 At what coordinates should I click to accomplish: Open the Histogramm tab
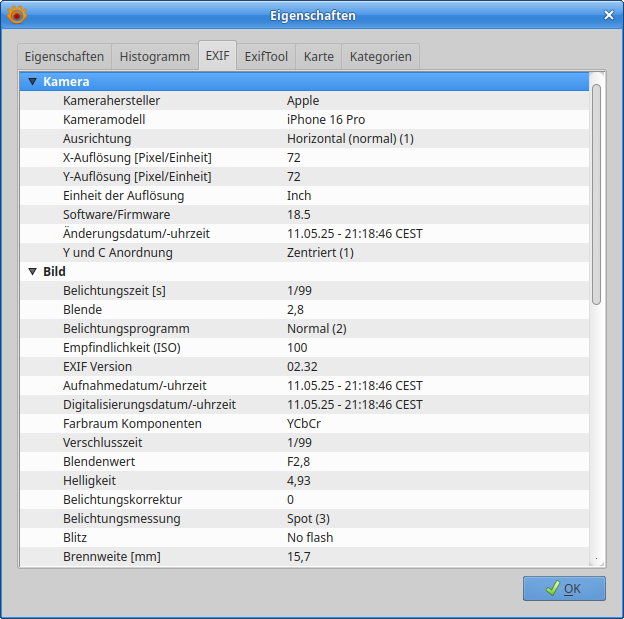tap(154, 57)
